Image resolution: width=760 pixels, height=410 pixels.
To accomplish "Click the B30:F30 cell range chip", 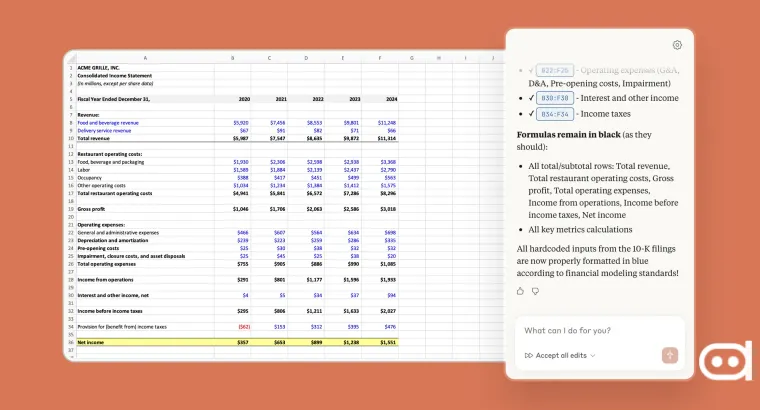I will pyautogui.click(x=554, y=98).
